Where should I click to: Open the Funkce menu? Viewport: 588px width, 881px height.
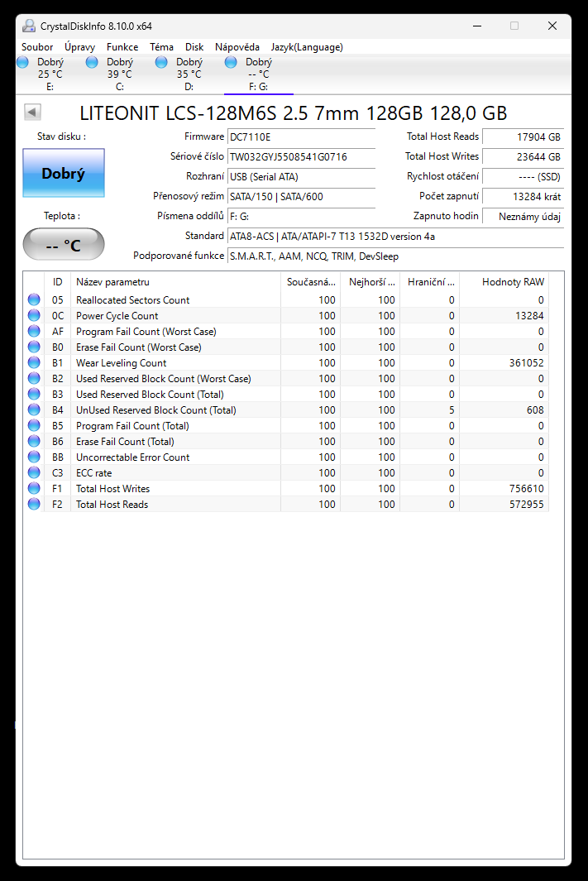click(x=122, y=47)
